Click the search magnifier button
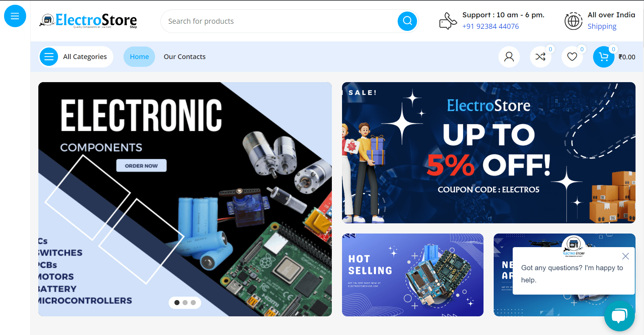The image size is (644, 335). click(x=407, y=21)
